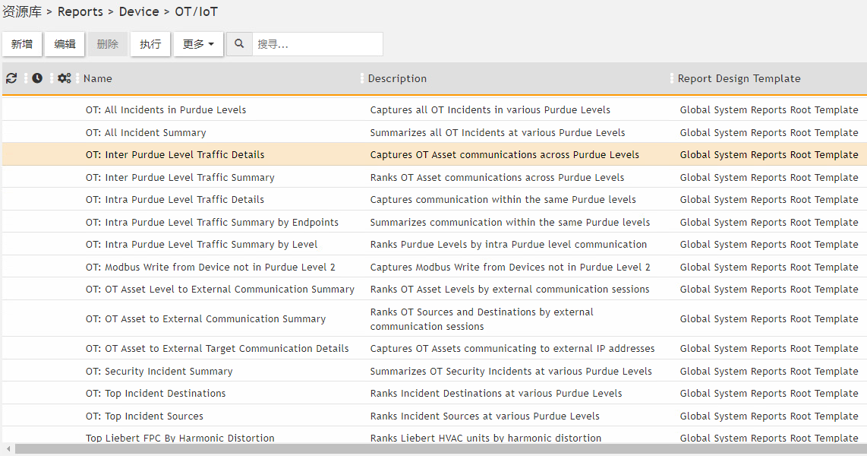The image size is (867, 456).
Task: Select OT: All Incidents in Purdue Levels row
Action: tap(165, 110)
